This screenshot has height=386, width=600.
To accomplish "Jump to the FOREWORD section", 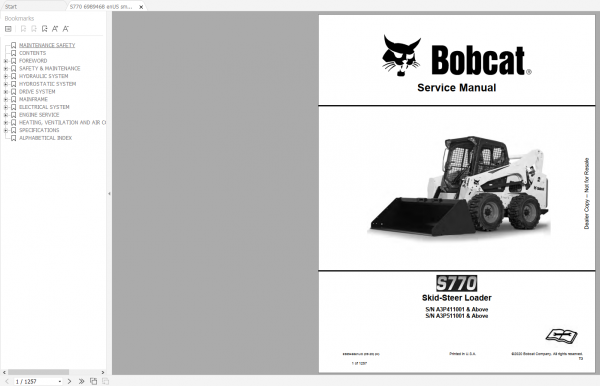I will pos(33,61).
